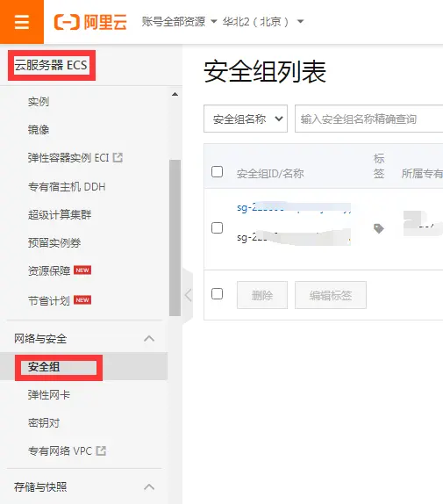Click the tag icon in security group row
The image size is (443, 504).
coord(379,228)
